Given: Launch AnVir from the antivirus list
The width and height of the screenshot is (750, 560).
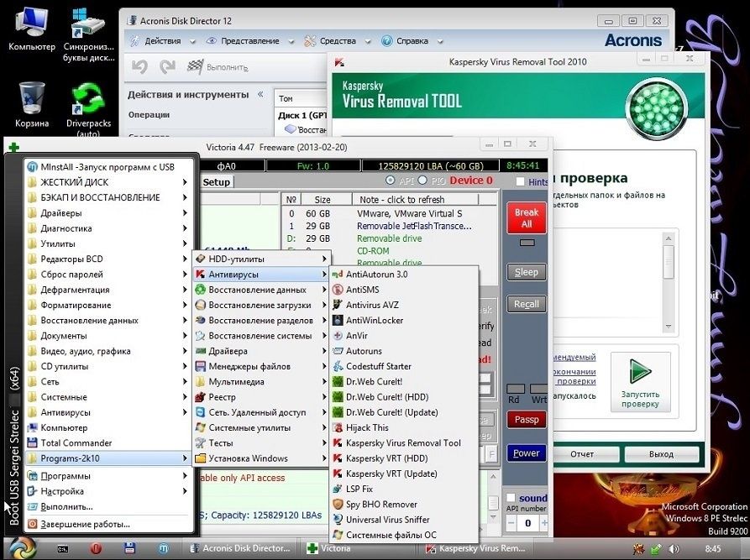Looking at the screenshot, I should pyautogui.click(x=404, y=336).
